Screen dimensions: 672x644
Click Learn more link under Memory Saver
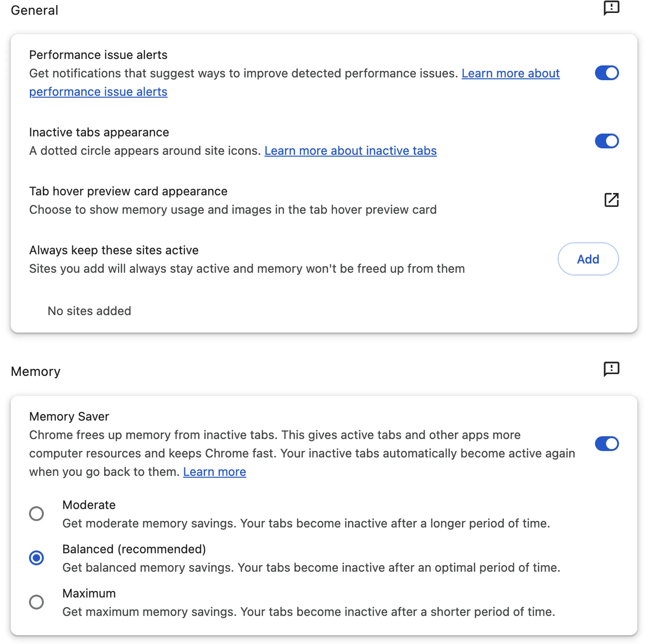point(214,472)
